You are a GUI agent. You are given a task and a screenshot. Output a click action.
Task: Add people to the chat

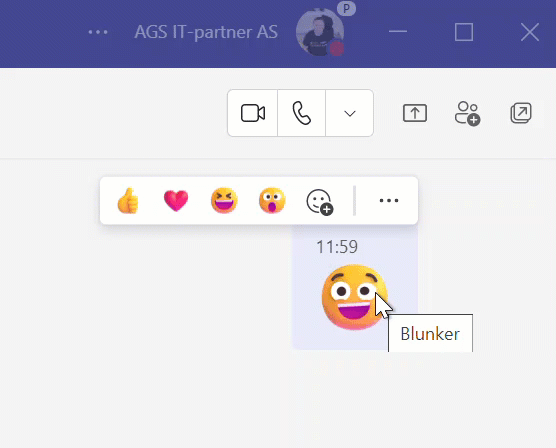point(467,113)
